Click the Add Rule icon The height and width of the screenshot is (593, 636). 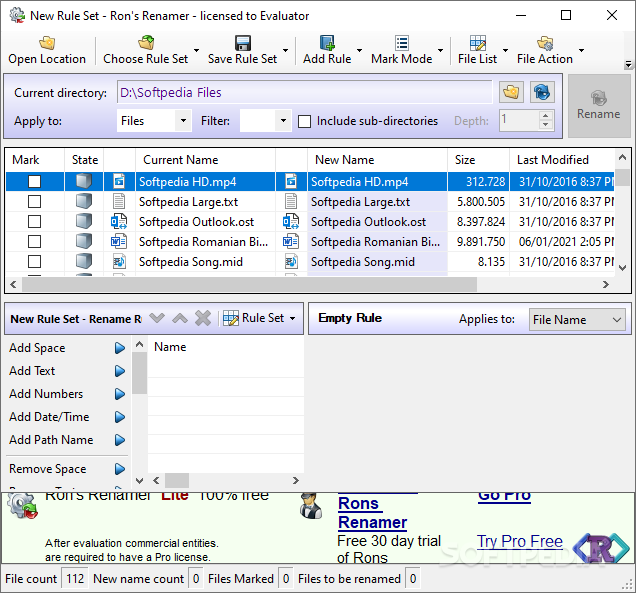327,43
